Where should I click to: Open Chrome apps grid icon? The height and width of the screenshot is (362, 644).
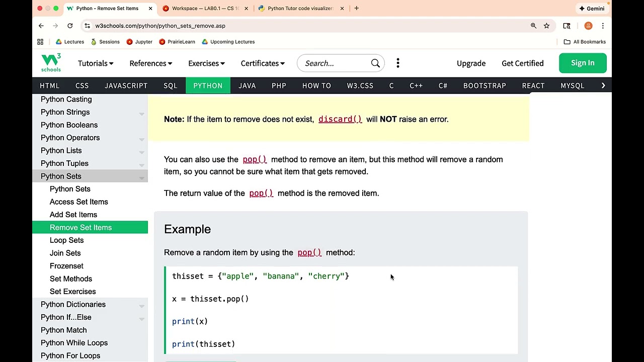(x=40, y=42)
